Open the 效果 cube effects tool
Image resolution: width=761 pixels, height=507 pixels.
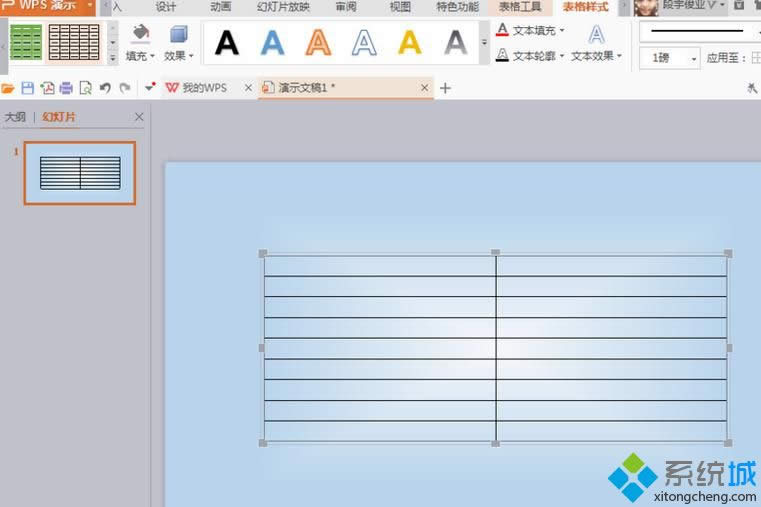pos(179,34)
